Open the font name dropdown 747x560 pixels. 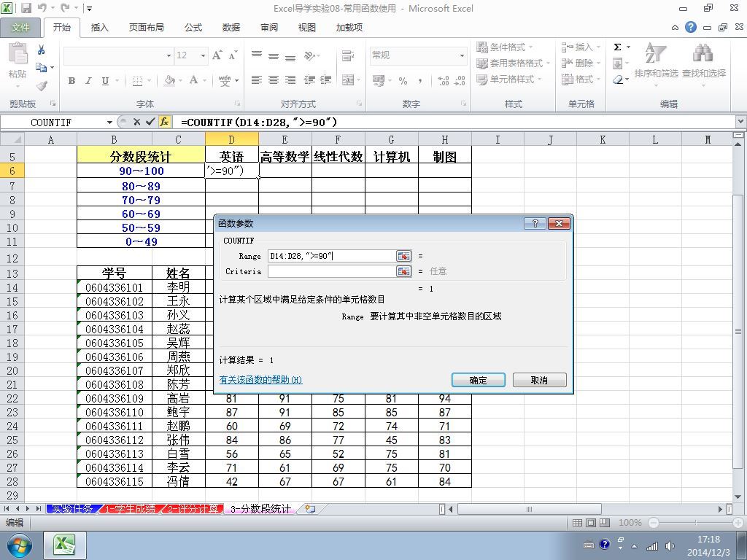[x=169, y=55]
